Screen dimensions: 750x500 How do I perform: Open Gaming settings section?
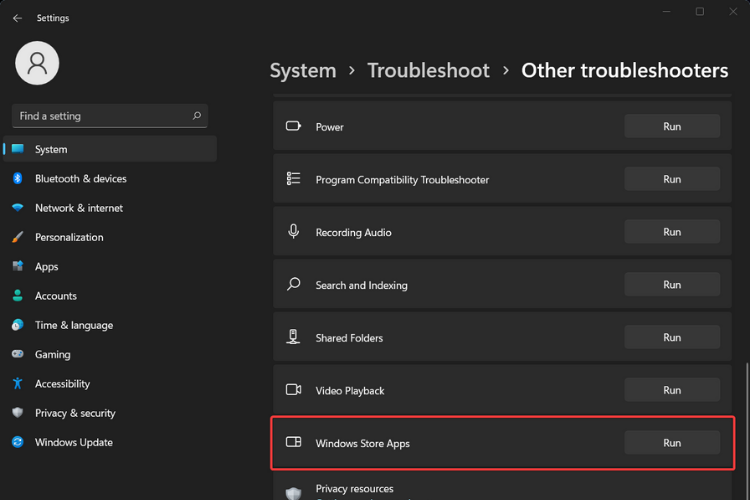pos(110,354)
